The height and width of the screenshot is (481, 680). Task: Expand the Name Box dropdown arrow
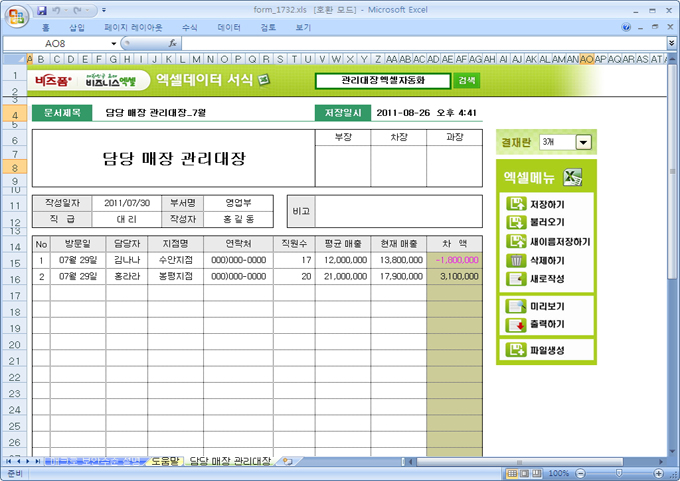click(114, 43)
